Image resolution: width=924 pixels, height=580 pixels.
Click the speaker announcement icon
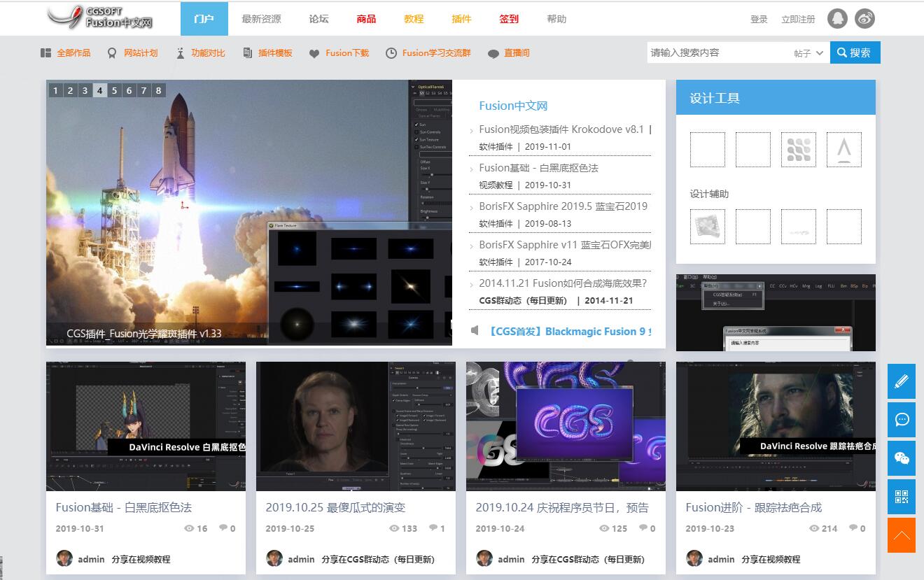coord(475,330)
